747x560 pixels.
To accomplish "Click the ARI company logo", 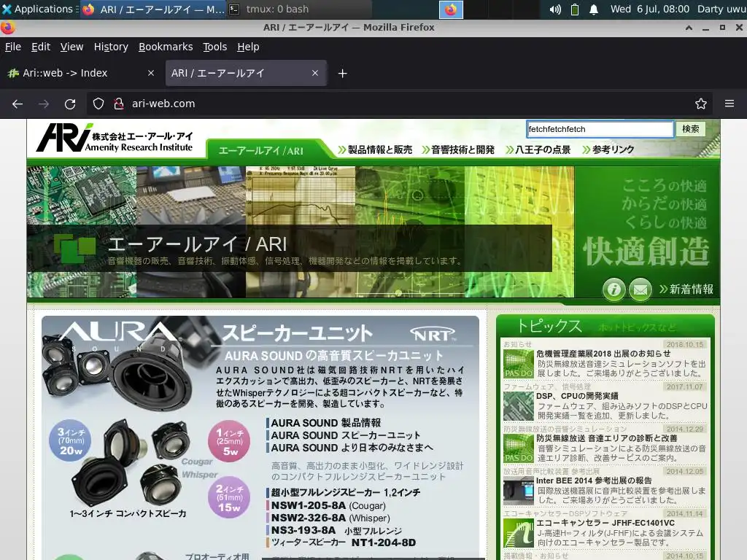I will point(115,138).
